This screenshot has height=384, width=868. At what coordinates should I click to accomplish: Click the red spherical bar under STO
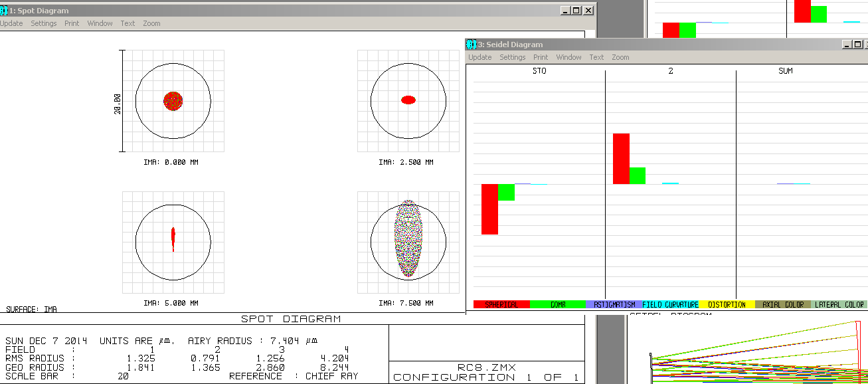tap(489, 209)
